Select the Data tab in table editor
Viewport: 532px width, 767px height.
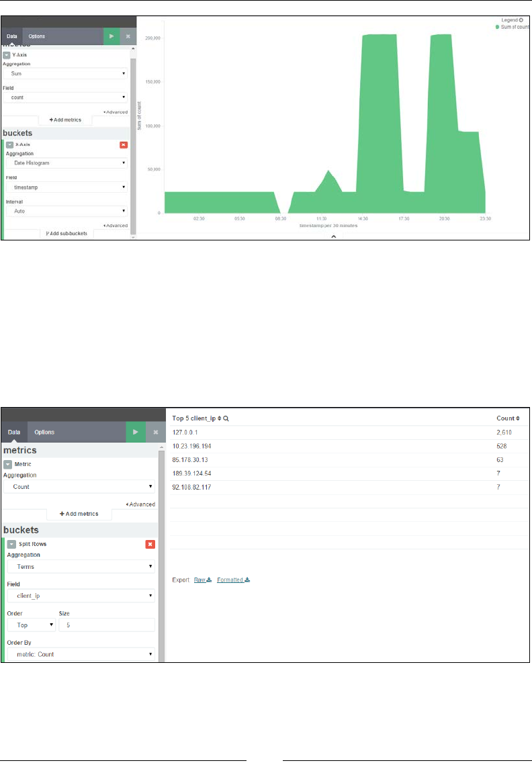tap(14, 432)
